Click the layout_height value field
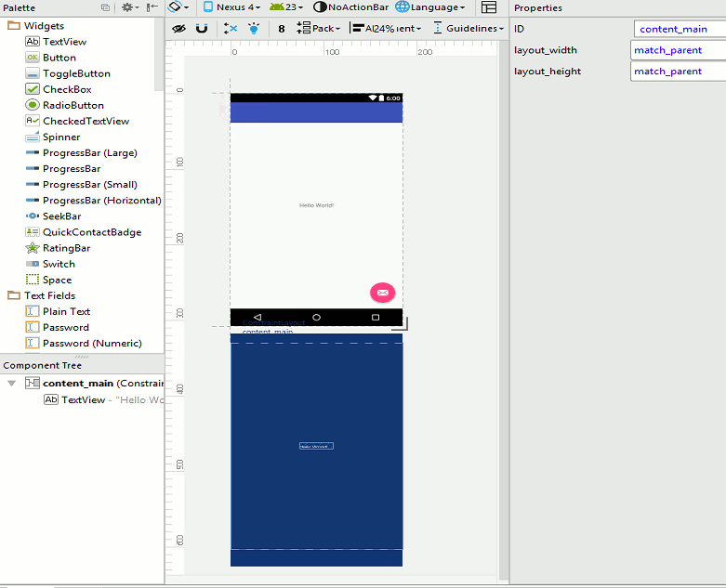 [x=679, y=72]
